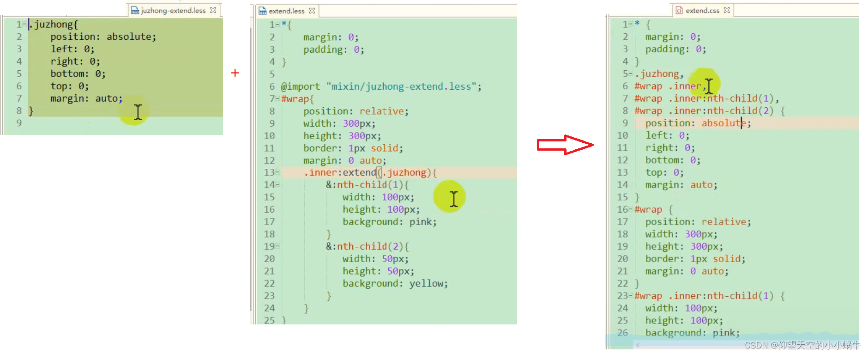Collapse the #wrap rule at line 16 in extend.css
Viewport: 868px width, 354px height.
pos(631,209)
